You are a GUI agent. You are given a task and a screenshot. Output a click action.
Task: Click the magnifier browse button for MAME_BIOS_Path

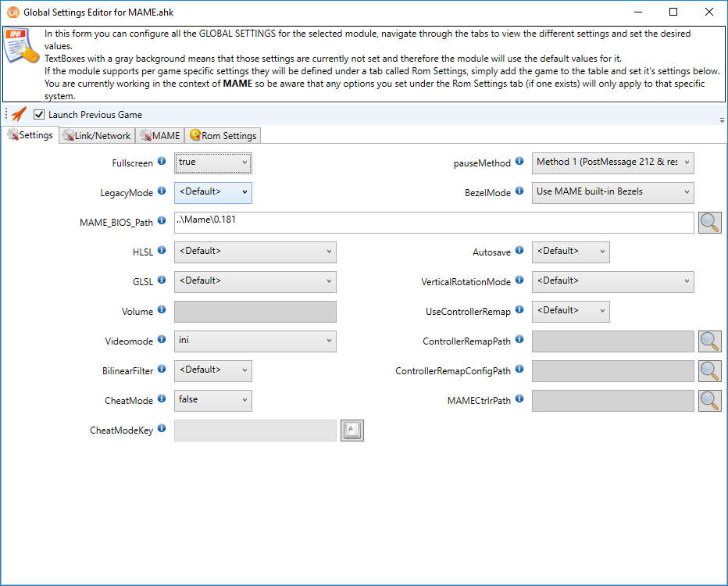[x=709, y=223]
